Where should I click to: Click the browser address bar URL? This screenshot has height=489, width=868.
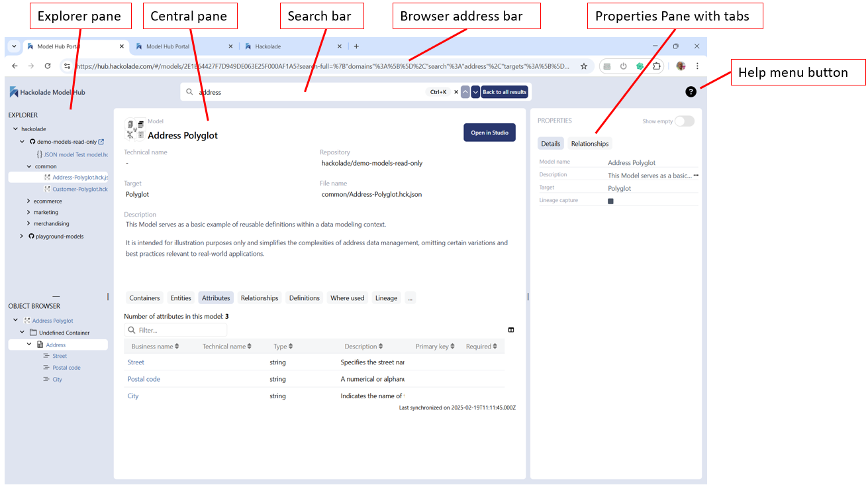(x=322, y=66)
